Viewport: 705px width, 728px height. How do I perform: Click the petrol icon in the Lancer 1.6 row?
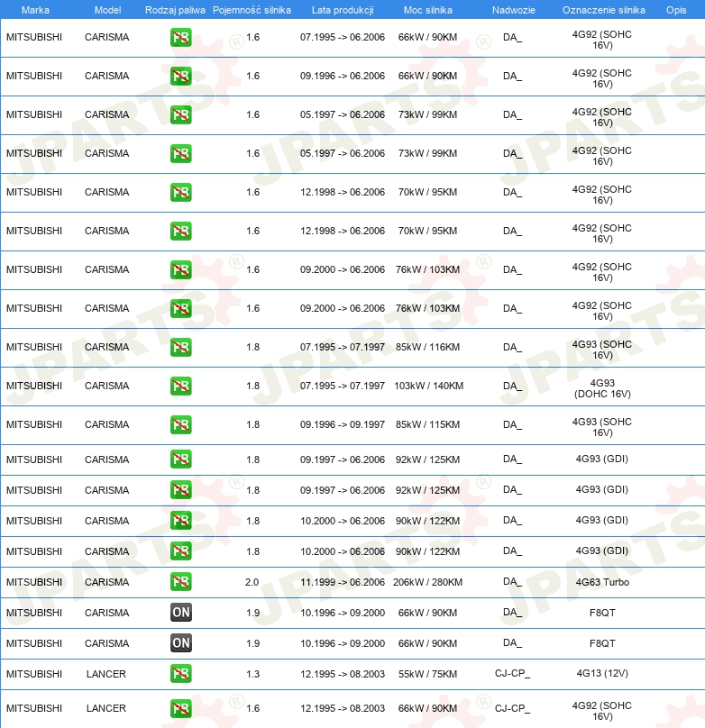tap(180, 708)
